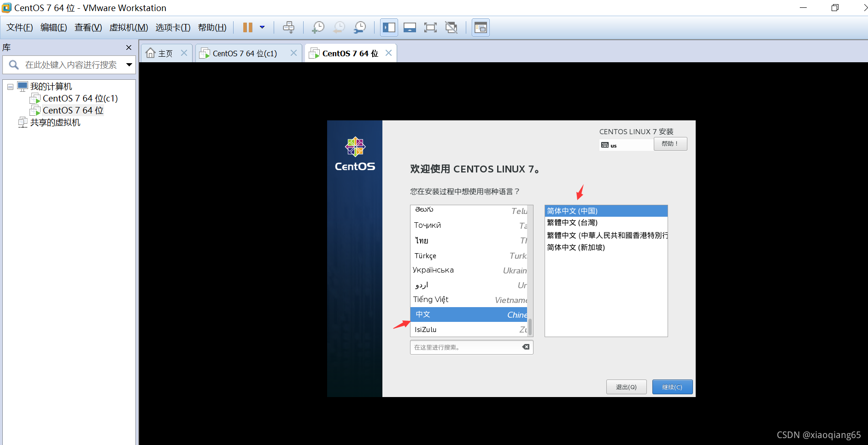Image resolution: width=868 pixels, height=445 pixels.
Task: Click the language list scrollbar thumb
Action: 530,326
